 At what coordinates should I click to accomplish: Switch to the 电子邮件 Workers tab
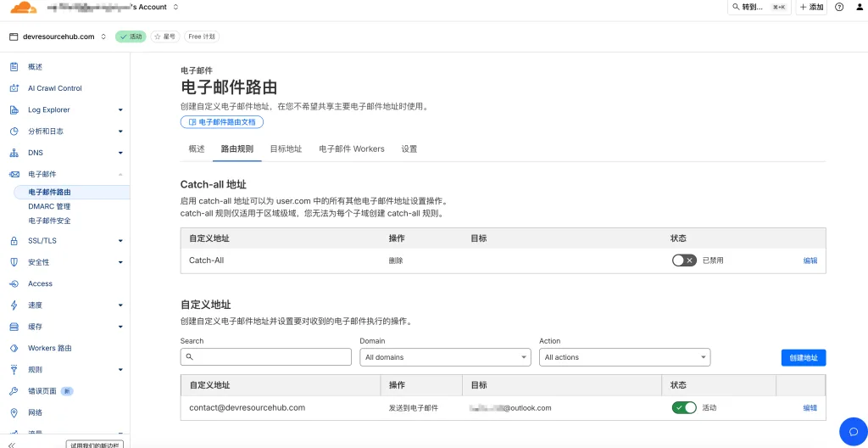pos(351,148)
